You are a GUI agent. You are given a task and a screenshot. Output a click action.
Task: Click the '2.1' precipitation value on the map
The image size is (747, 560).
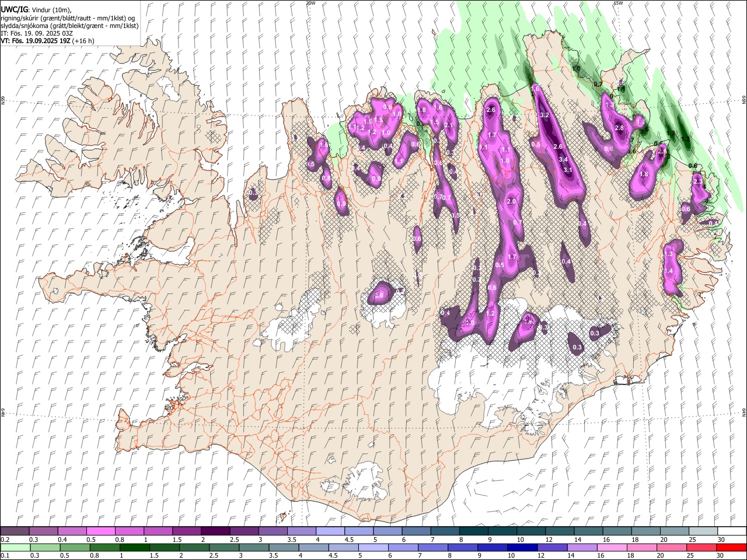pyautogui.click(x=449, y=125)
